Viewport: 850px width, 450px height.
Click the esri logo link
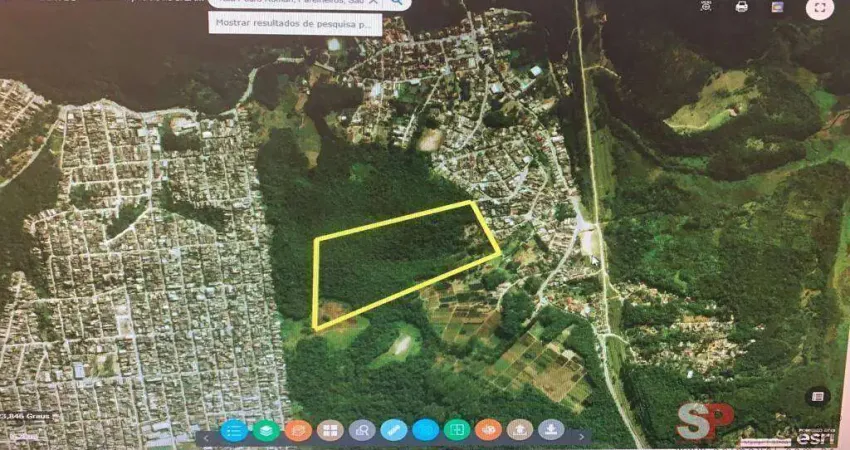click(815, 437)
